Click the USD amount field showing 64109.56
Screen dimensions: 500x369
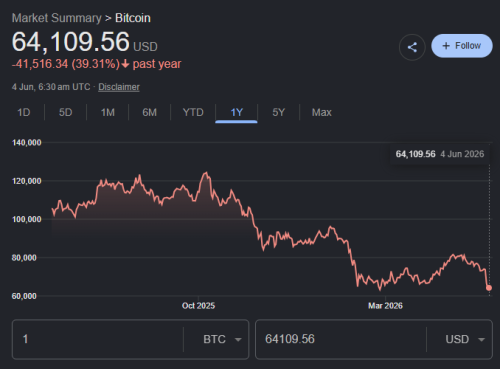341,339
